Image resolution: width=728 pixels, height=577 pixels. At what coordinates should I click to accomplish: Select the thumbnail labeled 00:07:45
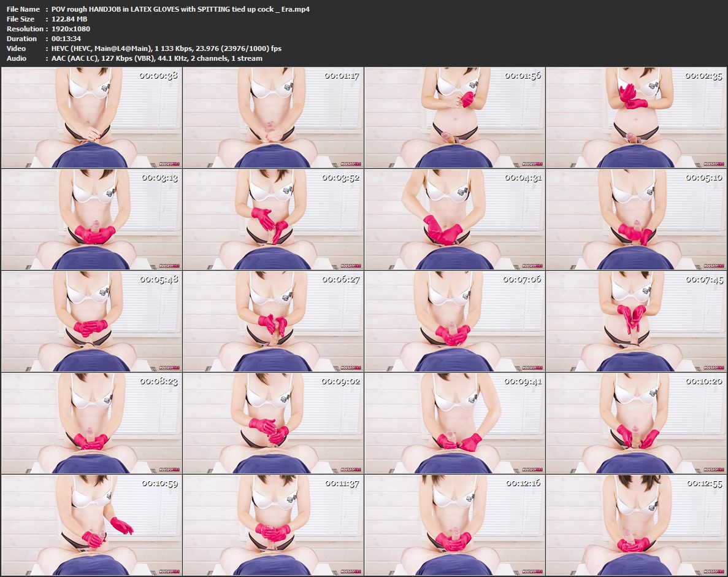(636, 321)
